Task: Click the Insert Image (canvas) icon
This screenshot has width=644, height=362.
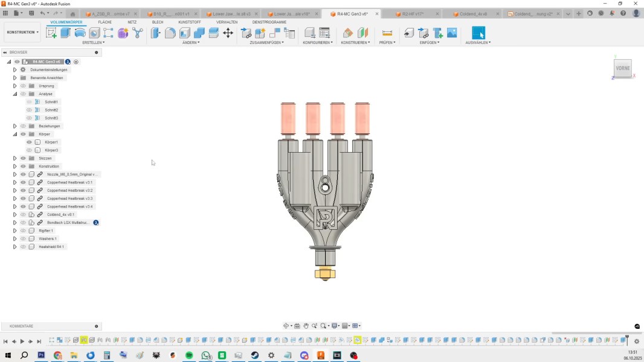Action: pyautogui.click(x=452, y=33)
